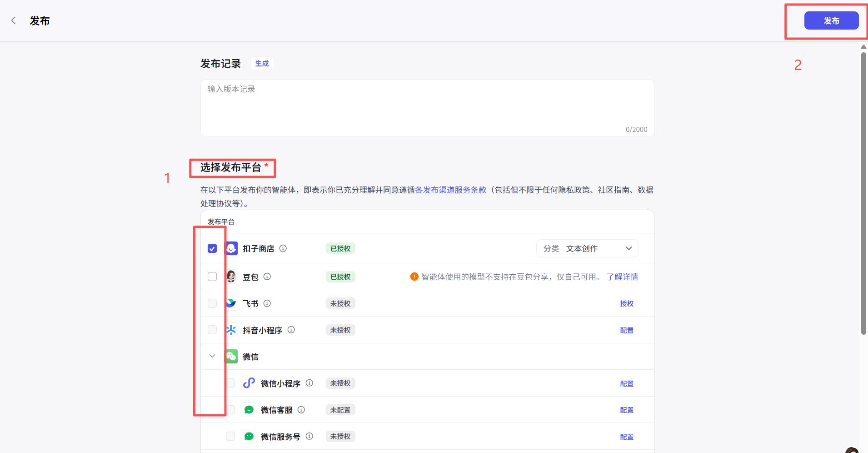The height and width of the screenshot is (453, 868).
Task: Uncheck the 扣子商店 checkbox
Action: (212, 248)
